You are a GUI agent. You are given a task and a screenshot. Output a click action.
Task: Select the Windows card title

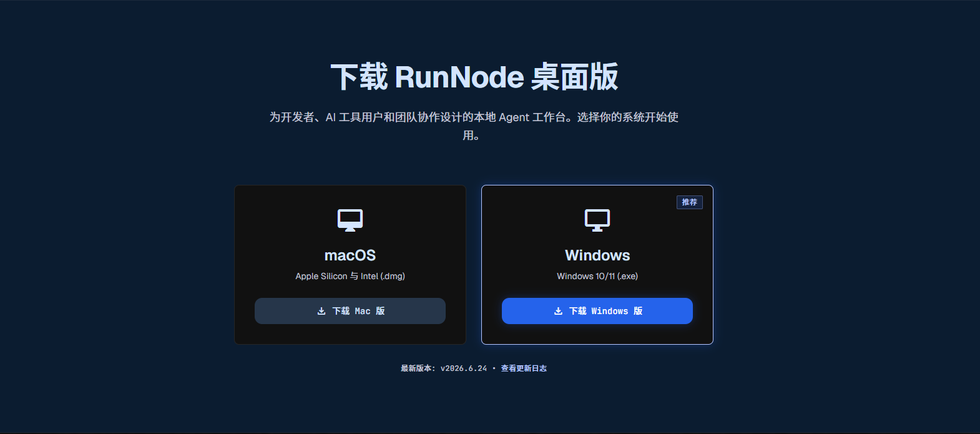[x=597, y=255]
